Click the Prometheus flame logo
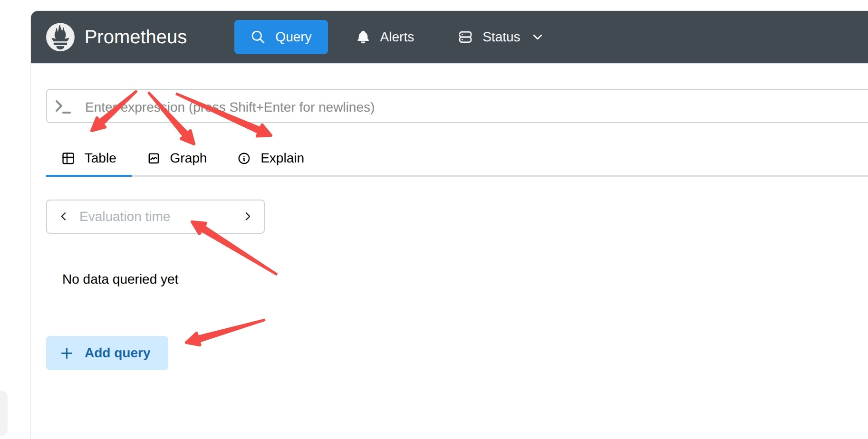This screenshot has height=439, width=868. pyautogui.click(x=60, y=37)
